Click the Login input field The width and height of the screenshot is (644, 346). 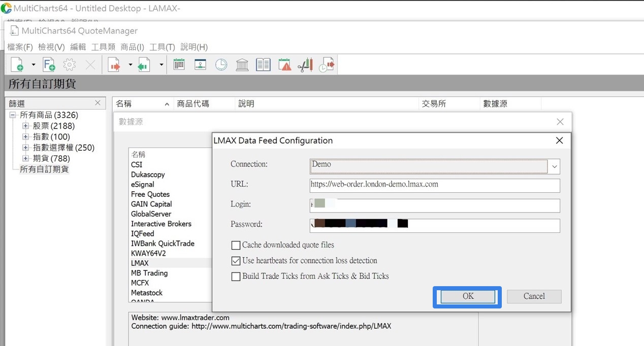(x=435, y=205)
